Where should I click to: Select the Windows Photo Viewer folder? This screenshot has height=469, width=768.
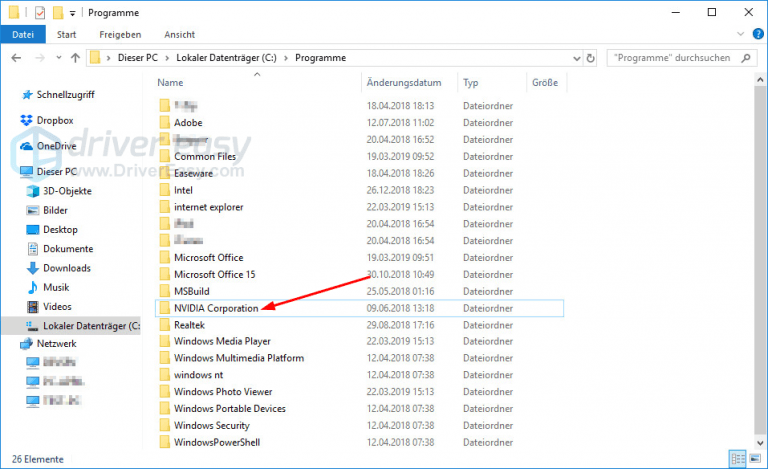223,392
